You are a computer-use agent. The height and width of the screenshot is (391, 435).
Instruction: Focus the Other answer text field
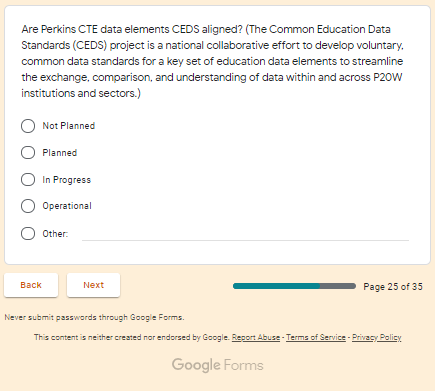pyautogui.click(x=245, y=234)
